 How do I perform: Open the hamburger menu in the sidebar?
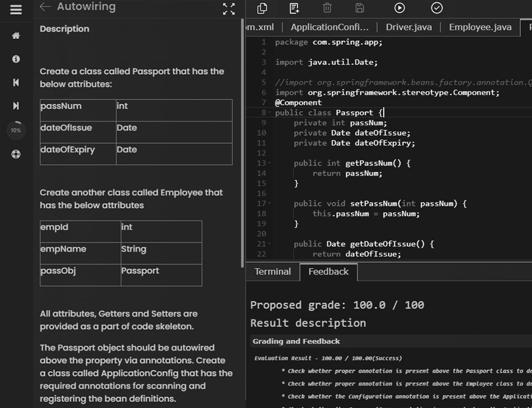click(16, 10)
